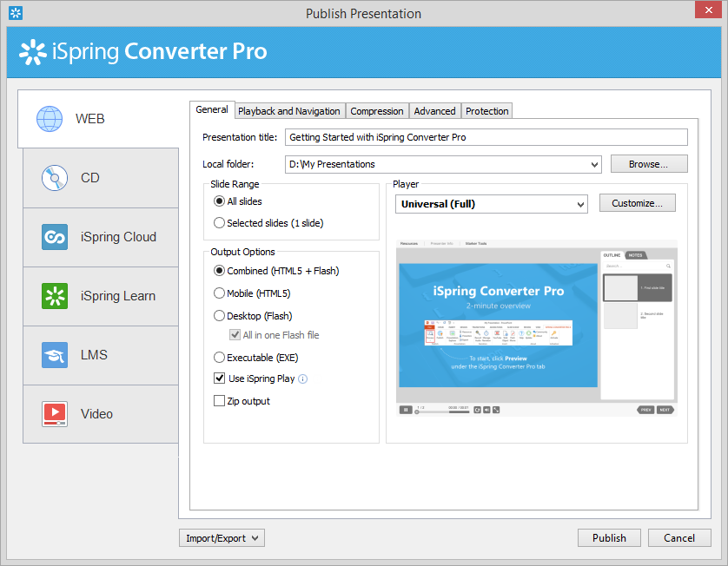
Task: Click the Publish button
Action: tap(609, 538)
